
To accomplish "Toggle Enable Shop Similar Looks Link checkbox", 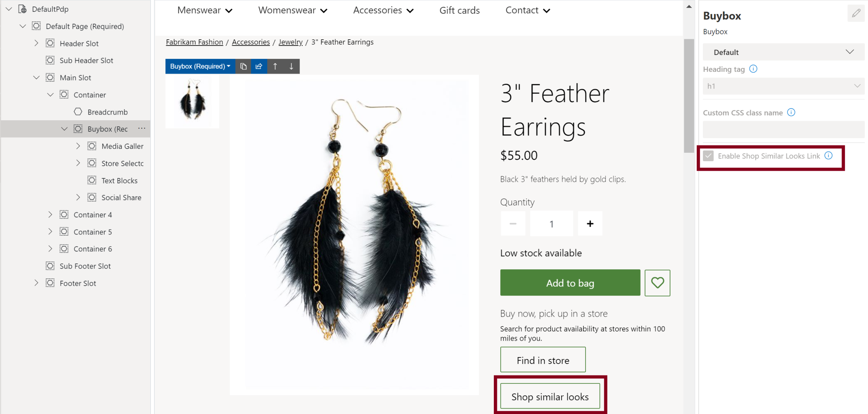I will coord(709,155).
